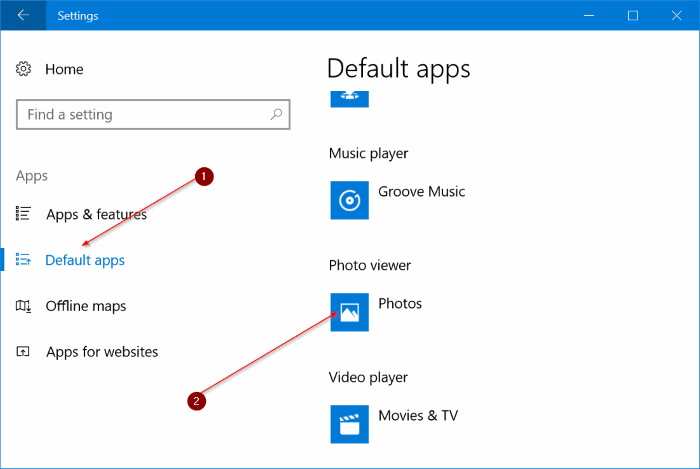Click the Default apps page title
Screen dimensions: 700x469
[x=399, y=69]
